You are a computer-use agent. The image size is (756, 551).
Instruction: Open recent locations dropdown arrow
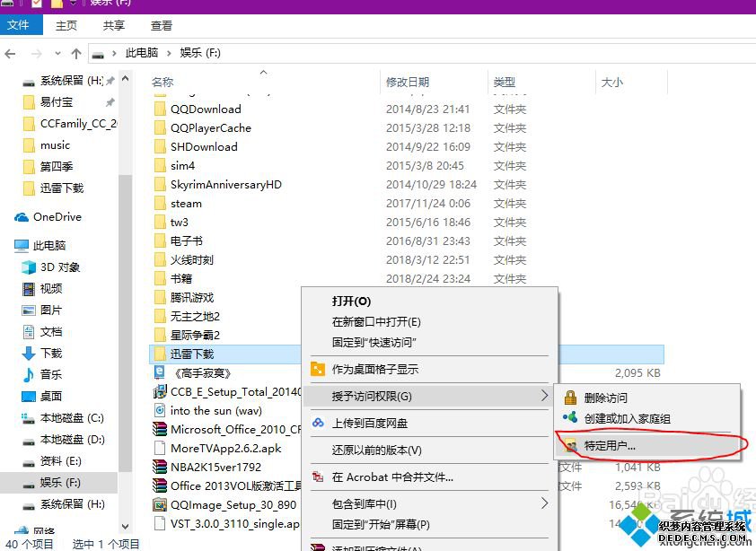tap(57, 54)
